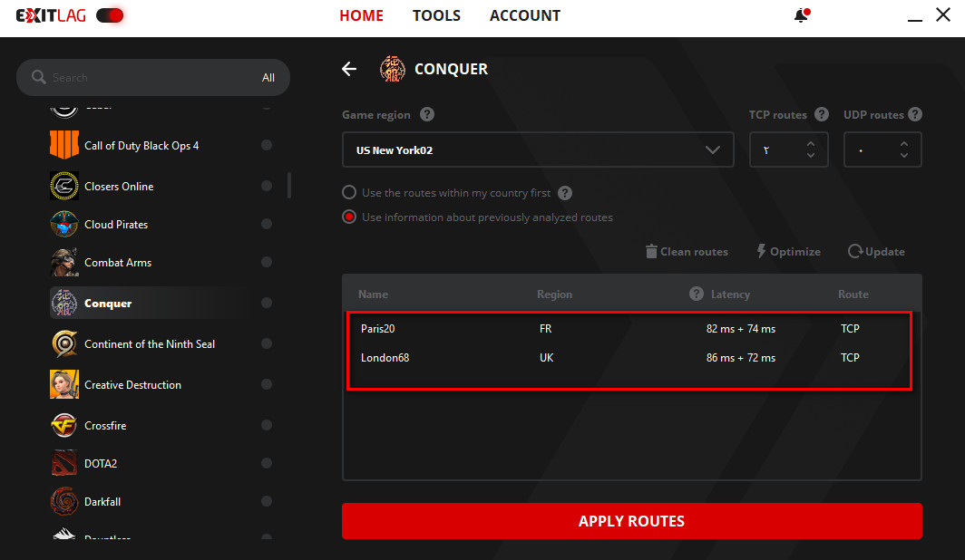
Task: Click the '82 ms + 74 ms' latency value
Action: pos(741,329)
